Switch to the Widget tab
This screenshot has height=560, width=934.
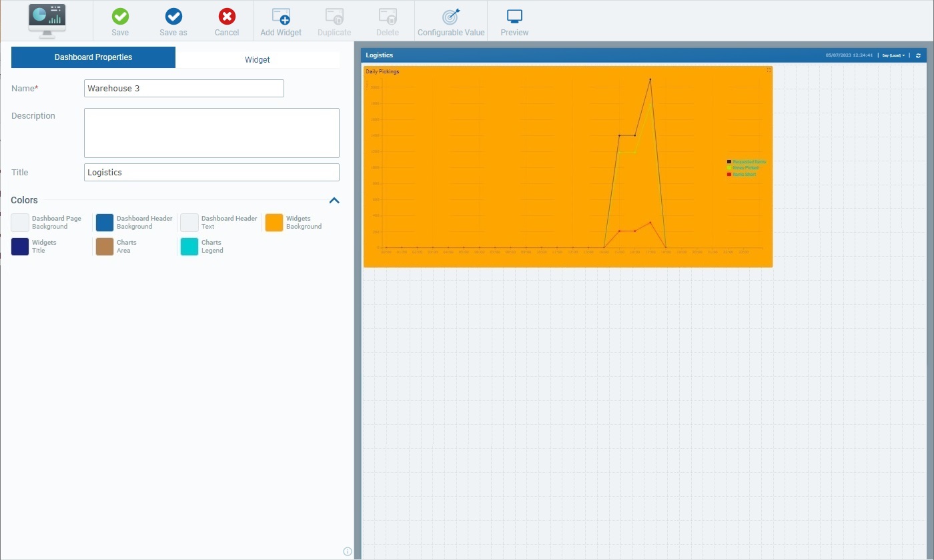(x=257, y=59)
